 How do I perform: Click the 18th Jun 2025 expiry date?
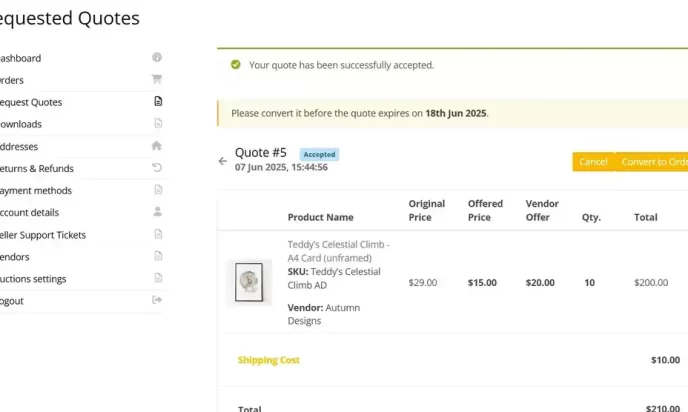pos(455,113)
